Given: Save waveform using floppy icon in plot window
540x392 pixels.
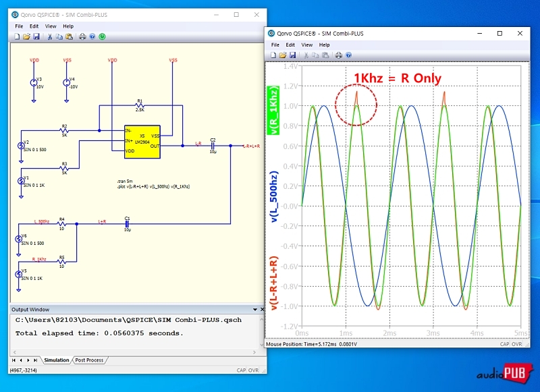Looking at the screenshot, I should pos(293,55).
